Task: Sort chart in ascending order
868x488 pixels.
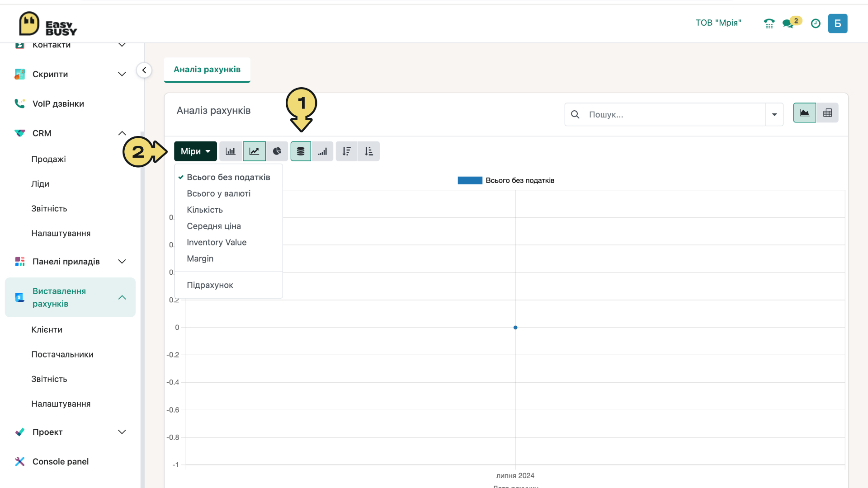Action: [x=369, y=151]
